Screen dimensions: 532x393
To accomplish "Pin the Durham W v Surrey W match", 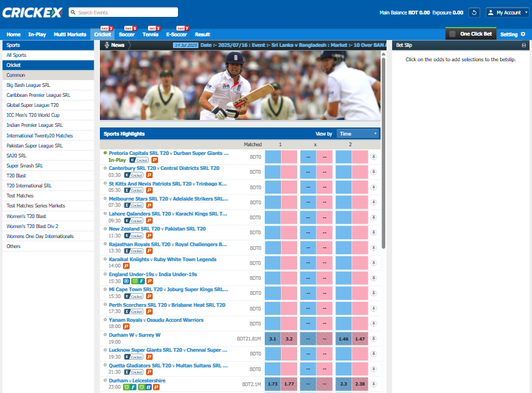I will (x=373, y=338).
